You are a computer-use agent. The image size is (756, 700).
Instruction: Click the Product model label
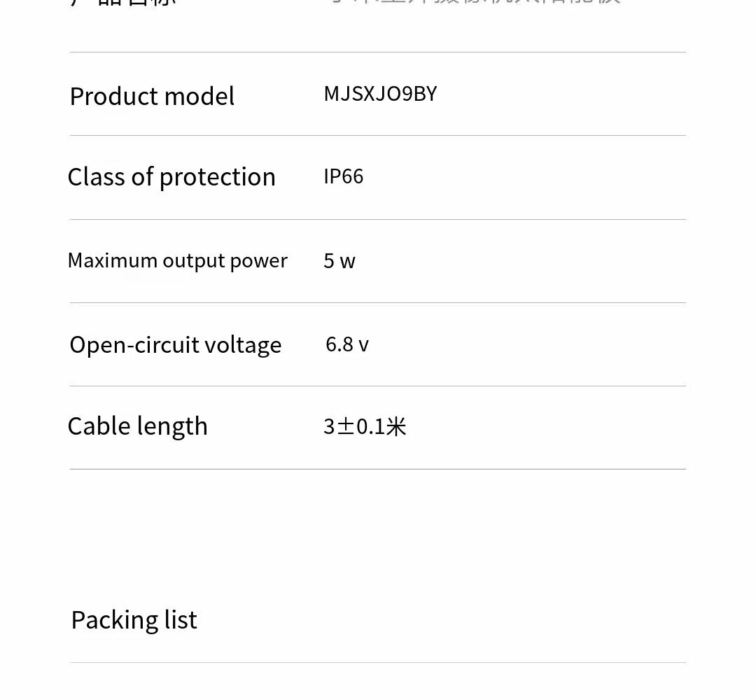(x=152, y=96)
